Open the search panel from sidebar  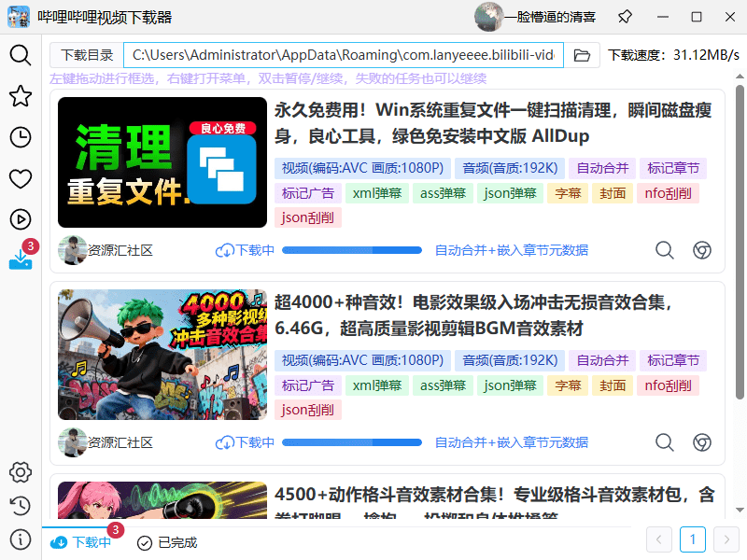tap(21, 55)
